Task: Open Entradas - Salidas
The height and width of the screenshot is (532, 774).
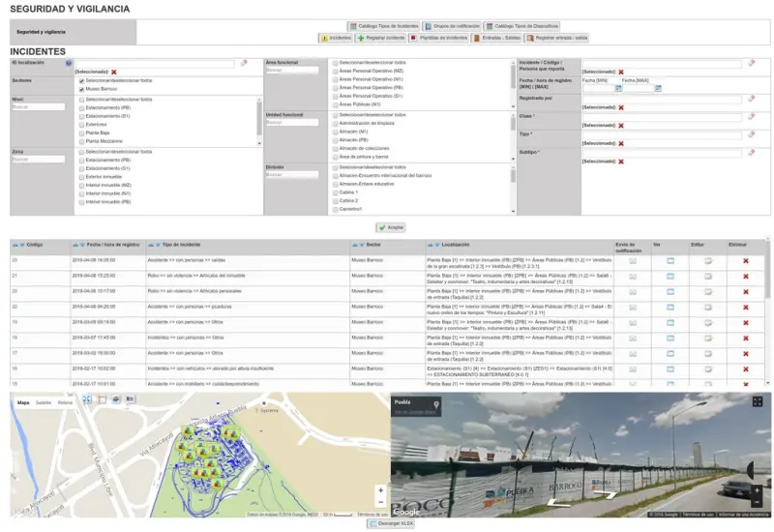Action: [x=496, y=38]
